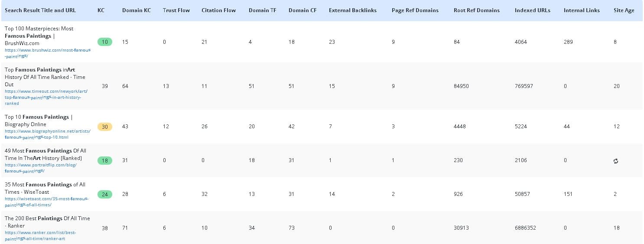Open the brushwiz.com most-famous-paintings URL

[48, 53]
